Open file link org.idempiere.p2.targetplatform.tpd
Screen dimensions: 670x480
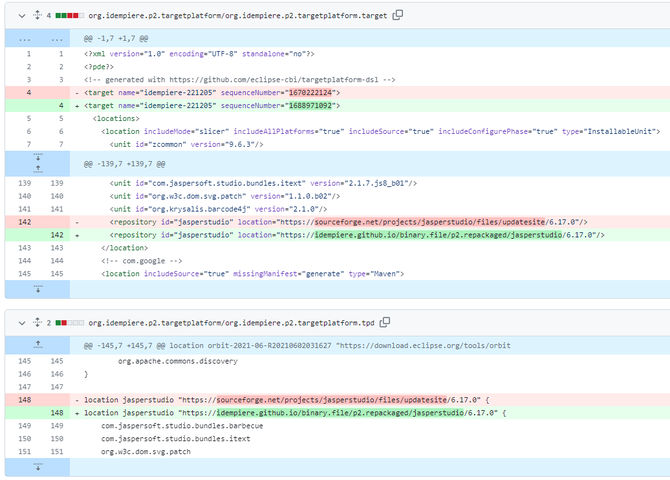tap(231, 323)
